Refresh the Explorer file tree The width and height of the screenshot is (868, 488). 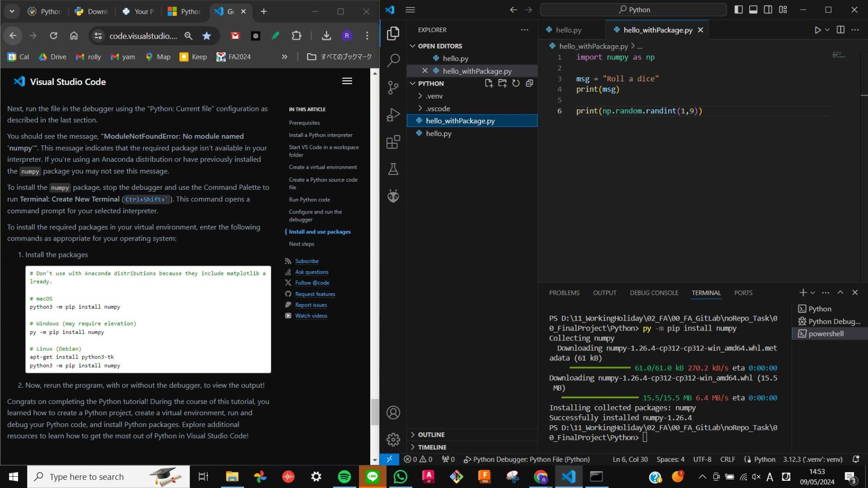coord(516,83)
